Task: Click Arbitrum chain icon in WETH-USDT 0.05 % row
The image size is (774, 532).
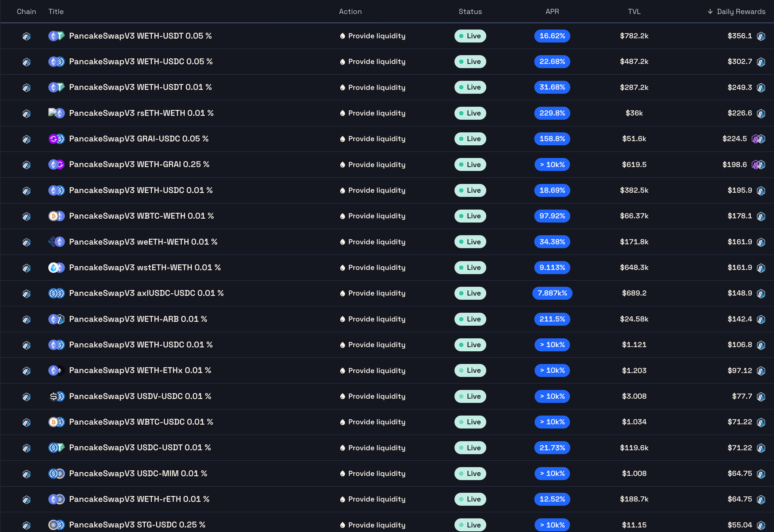Action: (x=26, y=36)
